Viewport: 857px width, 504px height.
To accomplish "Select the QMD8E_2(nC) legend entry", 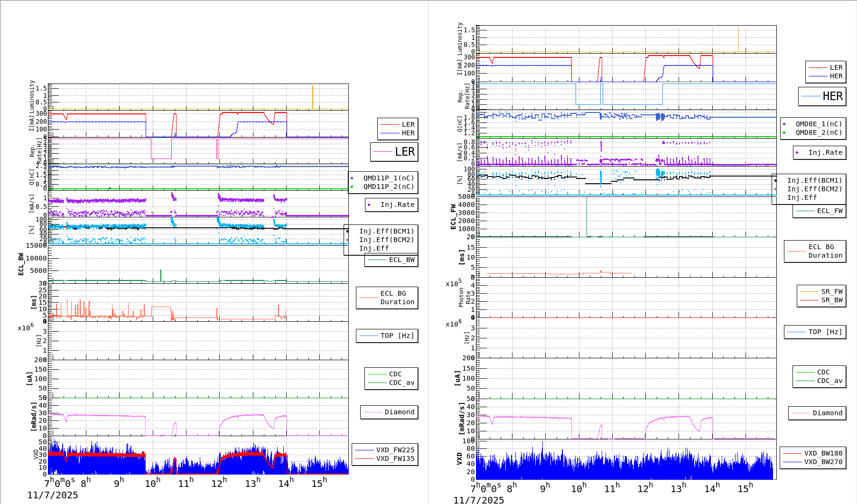I will [x=818, y=132].
